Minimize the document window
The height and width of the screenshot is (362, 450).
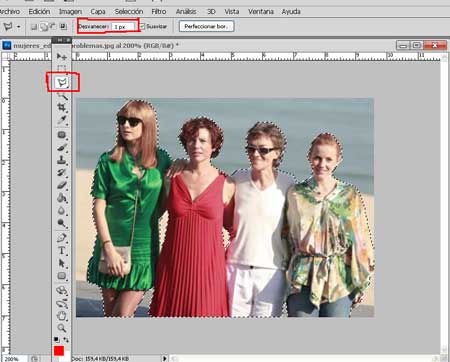pos(403,45)
